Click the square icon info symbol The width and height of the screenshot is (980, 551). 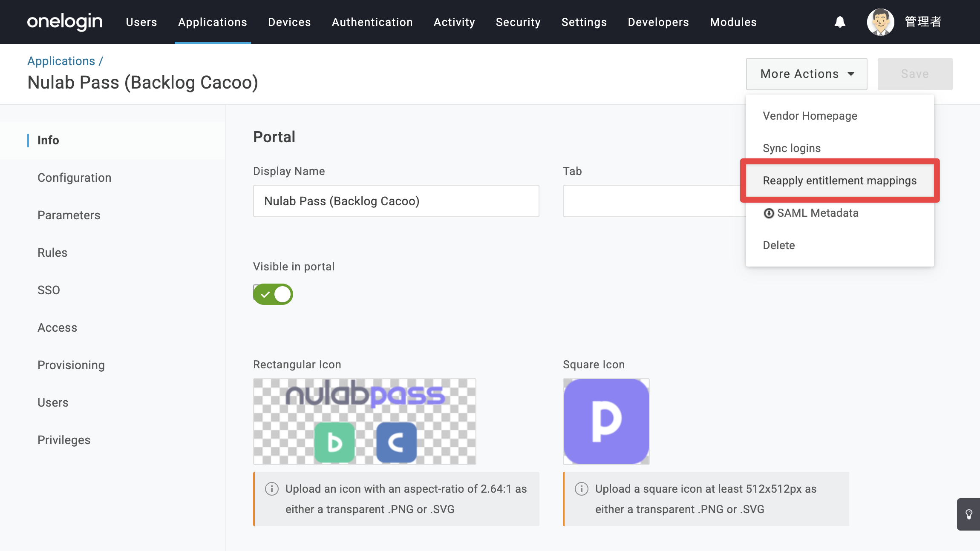[x=581, y=489]
